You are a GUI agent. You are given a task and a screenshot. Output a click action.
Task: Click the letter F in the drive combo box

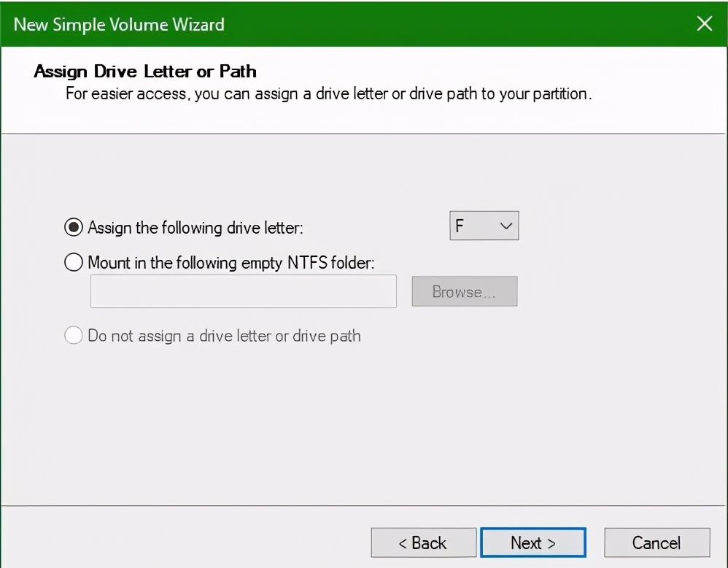pyautogui.click(x=460, y=226)
